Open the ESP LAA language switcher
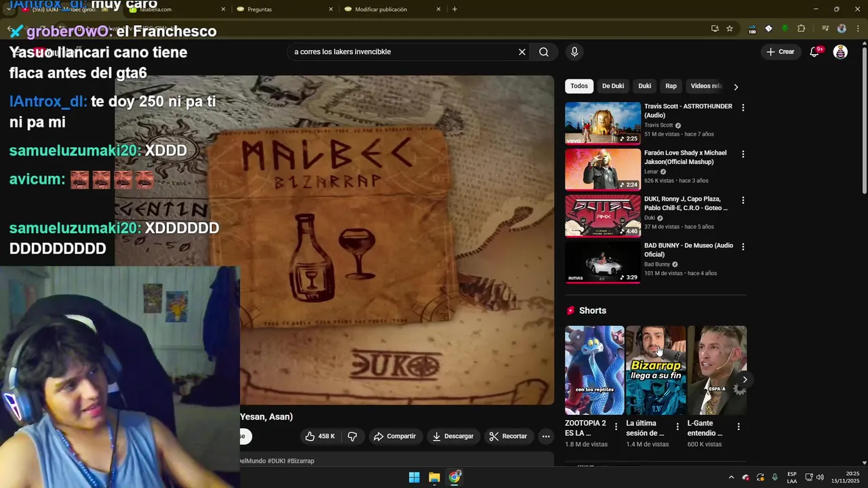Screen dimensions: 868x488 (x=792, y=477)
